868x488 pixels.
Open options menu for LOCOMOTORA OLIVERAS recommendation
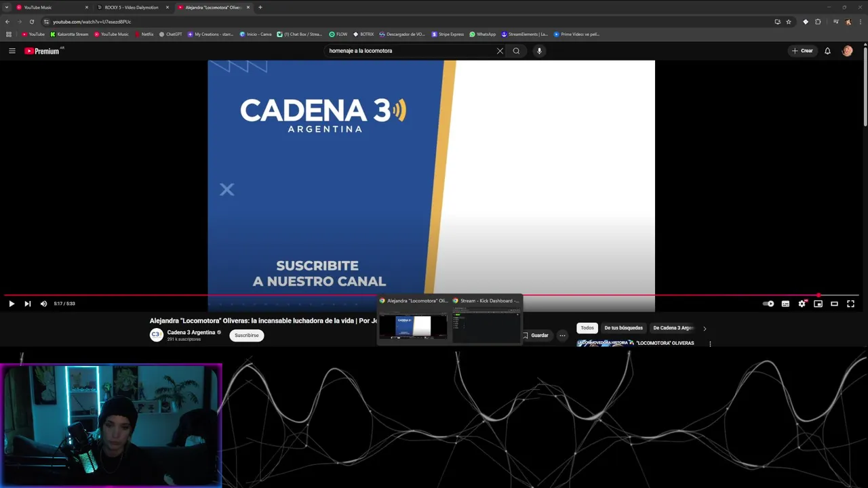point(710,344)
